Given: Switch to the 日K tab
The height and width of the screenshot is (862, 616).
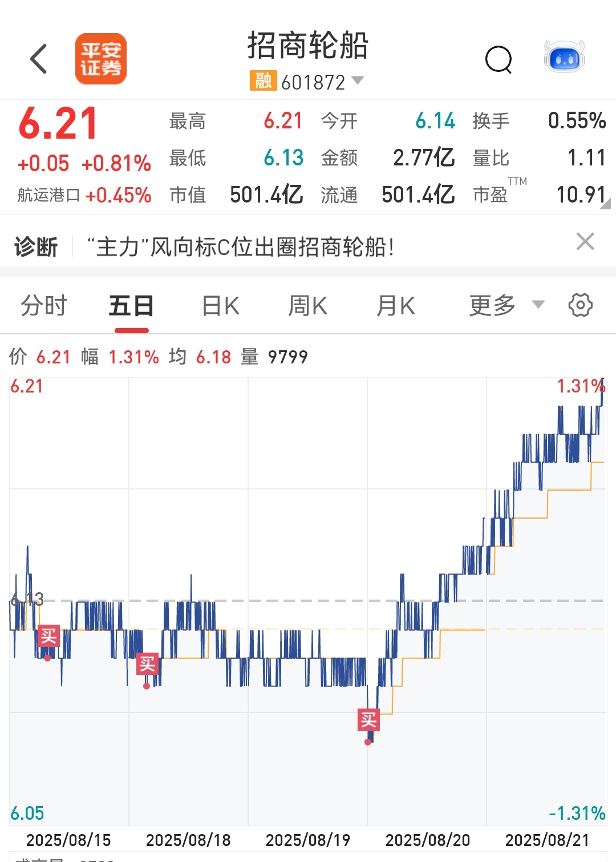Looking at the screenshot, I should point(221,306).
